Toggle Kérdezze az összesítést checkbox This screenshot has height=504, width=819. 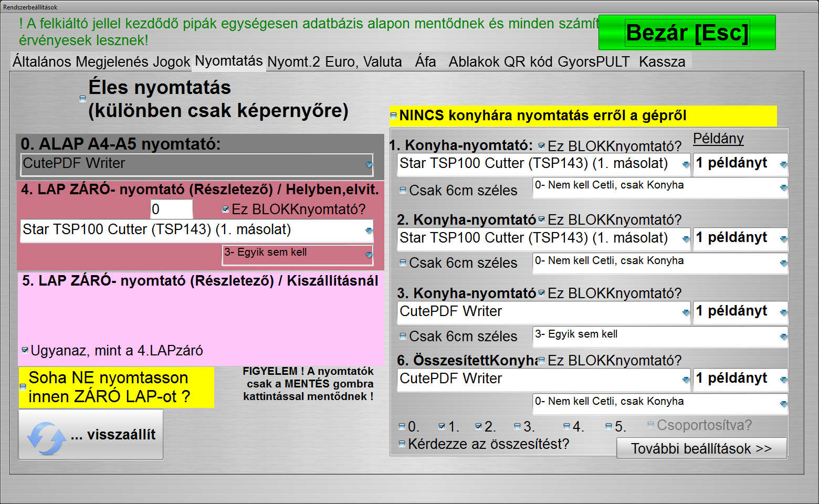tap(402, 444)
